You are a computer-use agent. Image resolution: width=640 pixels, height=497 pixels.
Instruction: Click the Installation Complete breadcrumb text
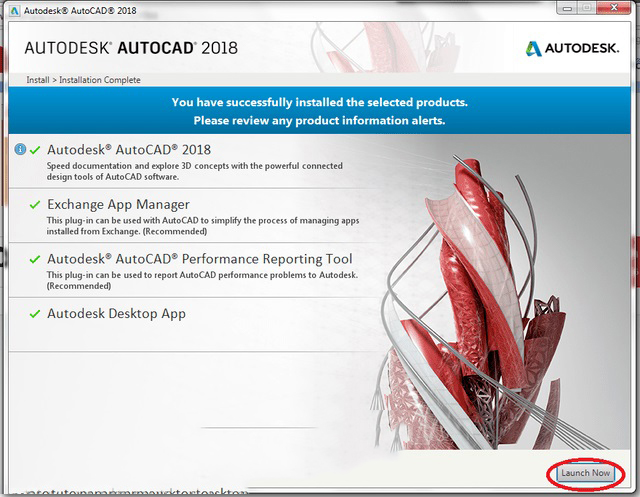[x=100, y=80]
